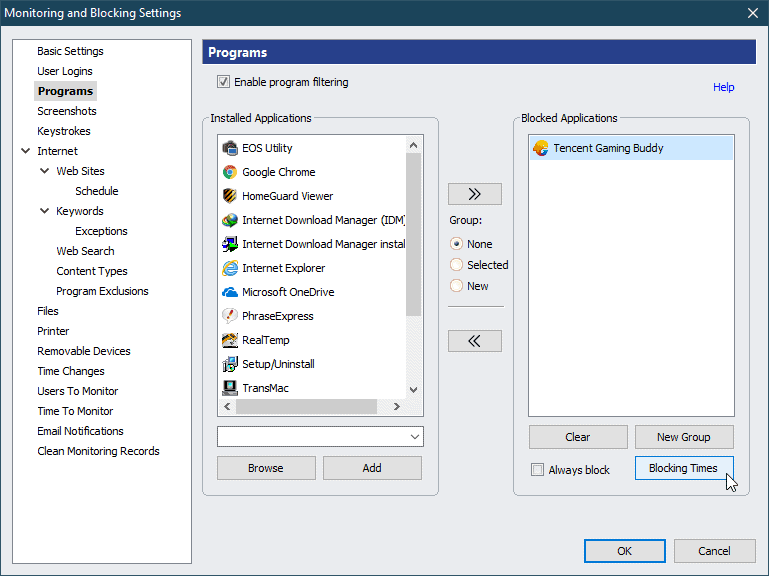Viewport: 769px width, 576px height.
Task: Toggle Enable program filtering checkbox
Action: pyautogui.click(x=223, y=82)
